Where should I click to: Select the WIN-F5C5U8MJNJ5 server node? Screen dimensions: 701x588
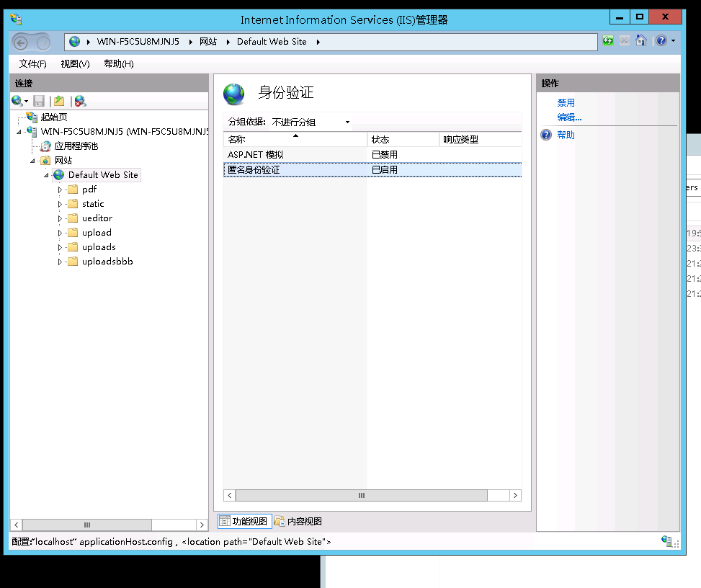[x=125, y=131]
